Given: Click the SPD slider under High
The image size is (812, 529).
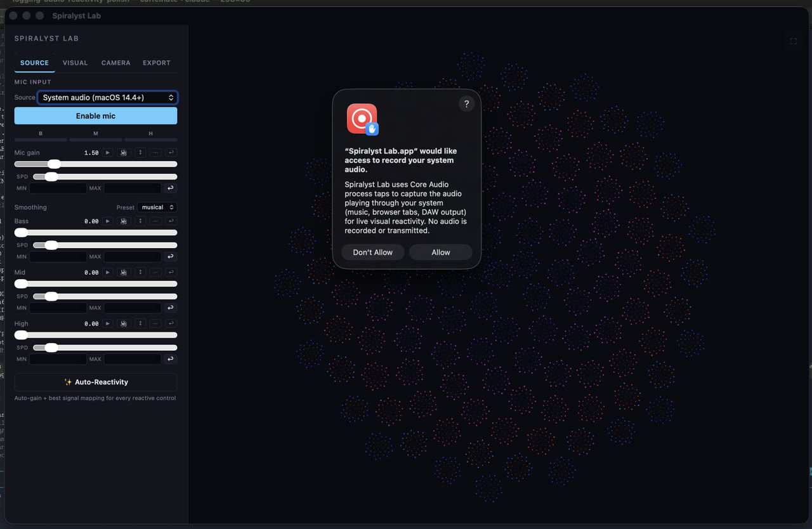Looking at the screenshot, I should click(105, 348).
